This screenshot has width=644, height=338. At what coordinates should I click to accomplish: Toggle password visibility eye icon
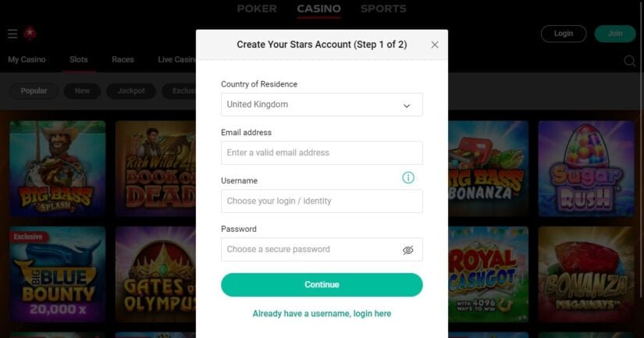tap(407, 250)
